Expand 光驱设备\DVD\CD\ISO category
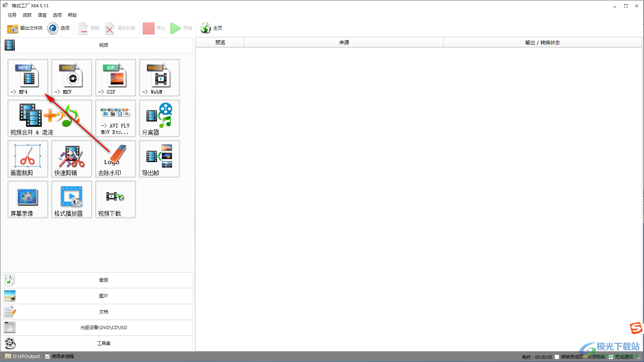644x362 pixels. (x=98, y=328)
